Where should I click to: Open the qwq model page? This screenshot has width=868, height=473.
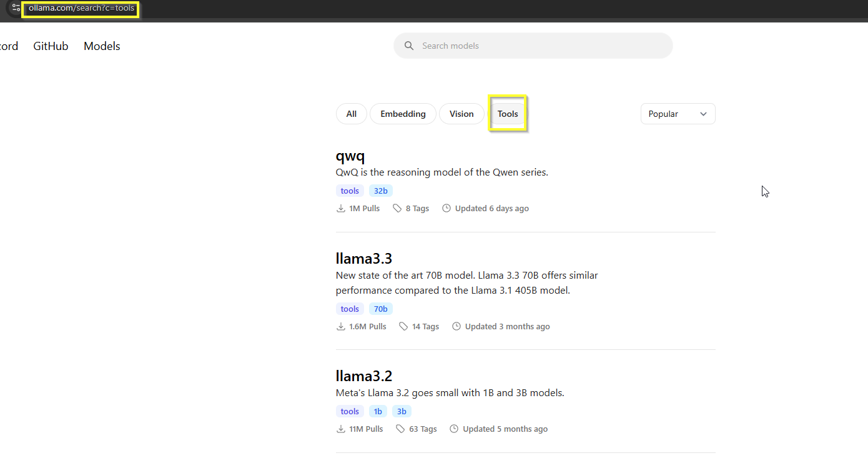pyautogui.click(x=350, y=156)
